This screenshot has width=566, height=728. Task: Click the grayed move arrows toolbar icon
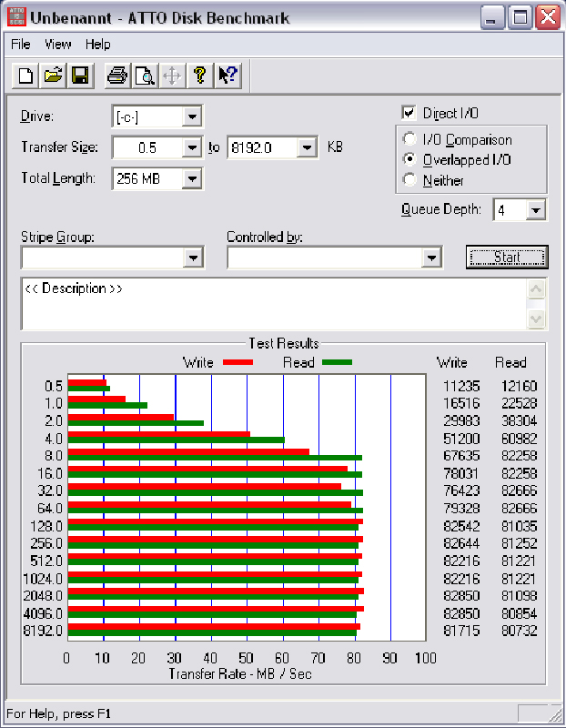point(172,76)
